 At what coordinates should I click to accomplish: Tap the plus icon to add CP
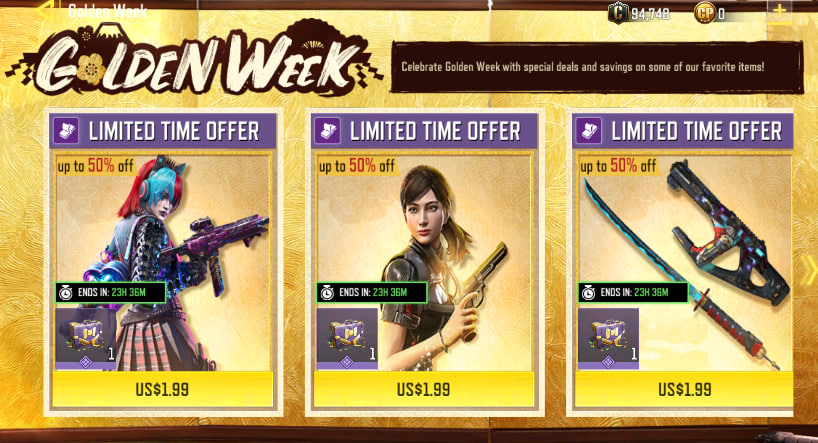pyautogui.click(x=779, y=11)
